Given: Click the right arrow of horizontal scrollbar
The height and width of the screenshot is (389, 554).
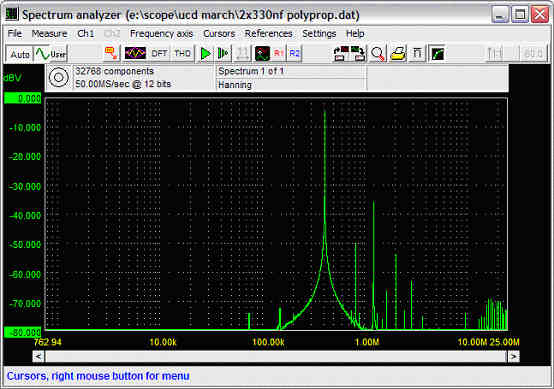Looking at the screenshot, I should tap(513, 356).
